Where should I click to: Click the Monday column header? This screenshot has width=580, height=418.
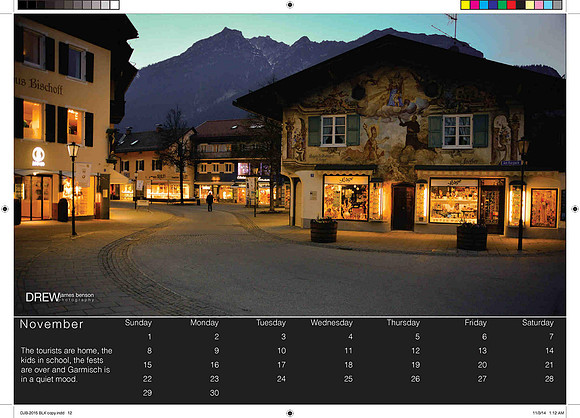pos(204,323)
